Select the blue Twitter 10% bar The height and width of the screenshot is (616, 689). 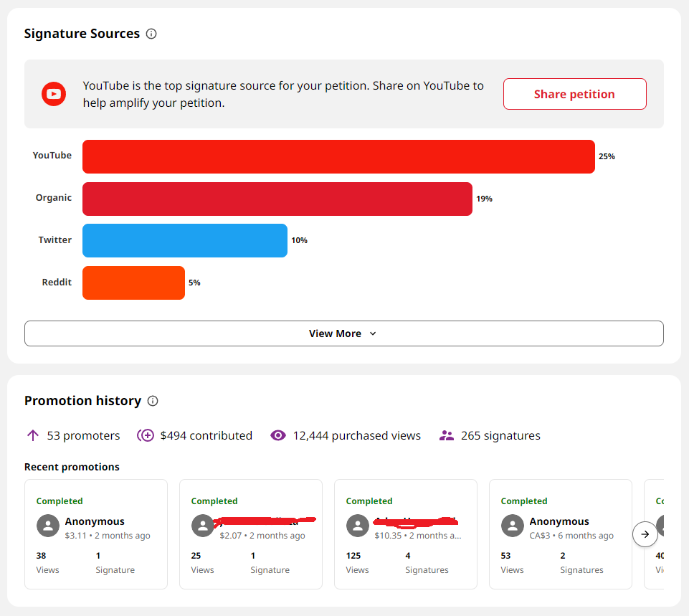click(x=185, y=240)
